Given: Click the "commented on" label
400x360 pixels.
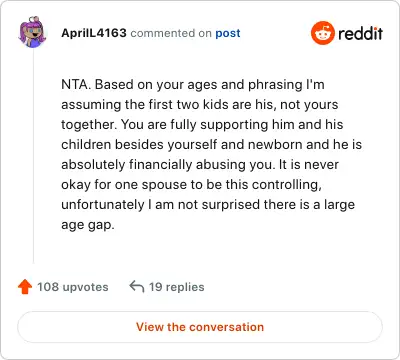Looking at the screenshot, I should (x=171, y=33).
